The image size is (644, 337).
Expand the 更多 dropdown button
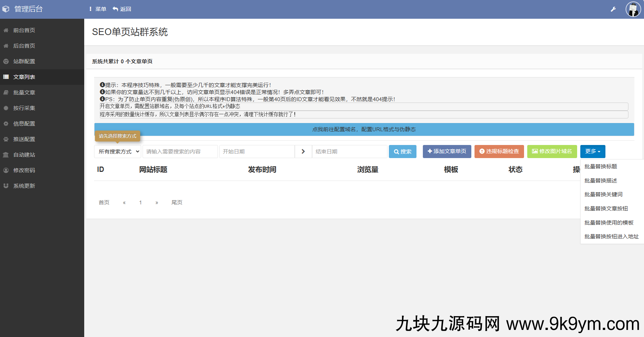tap(592, 151)
